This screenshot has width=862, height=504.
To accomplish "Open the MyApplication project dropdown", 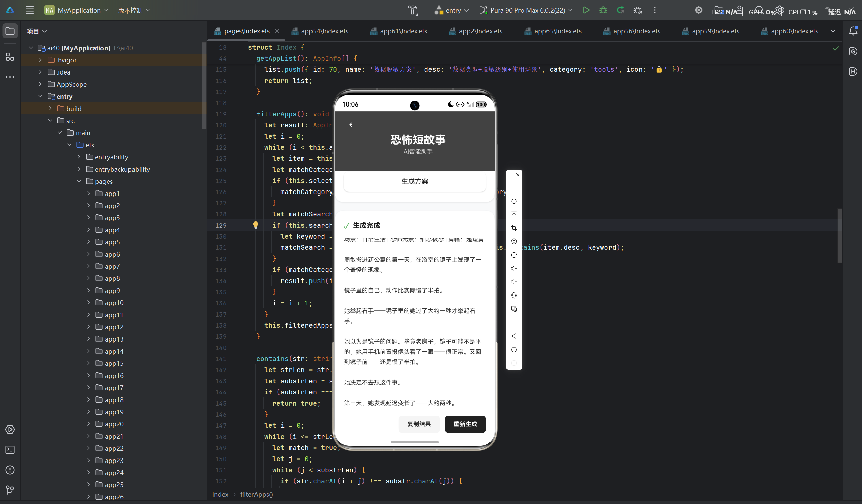I will click(x=76, y=10).
